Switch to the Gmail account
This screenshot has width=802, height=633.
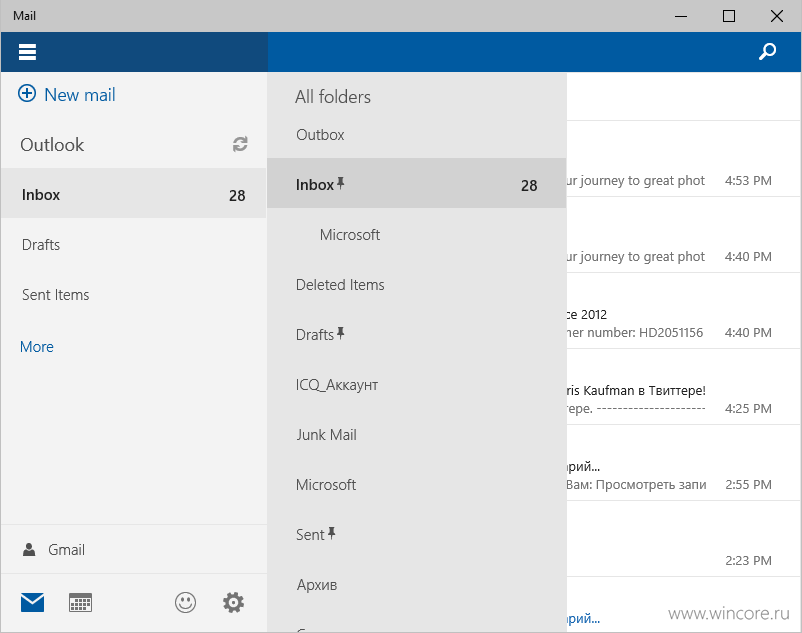[133, 550]
